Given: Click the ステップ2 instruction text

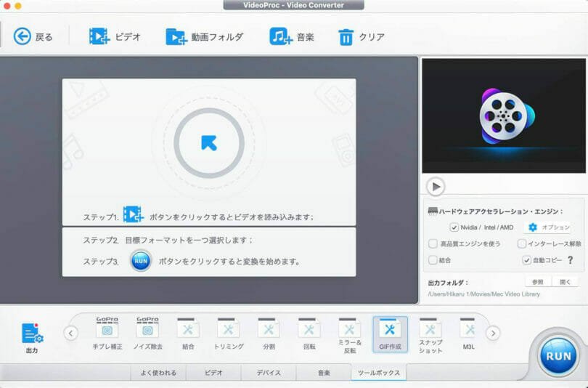Looking at the screenshot, I should [168, 240].
